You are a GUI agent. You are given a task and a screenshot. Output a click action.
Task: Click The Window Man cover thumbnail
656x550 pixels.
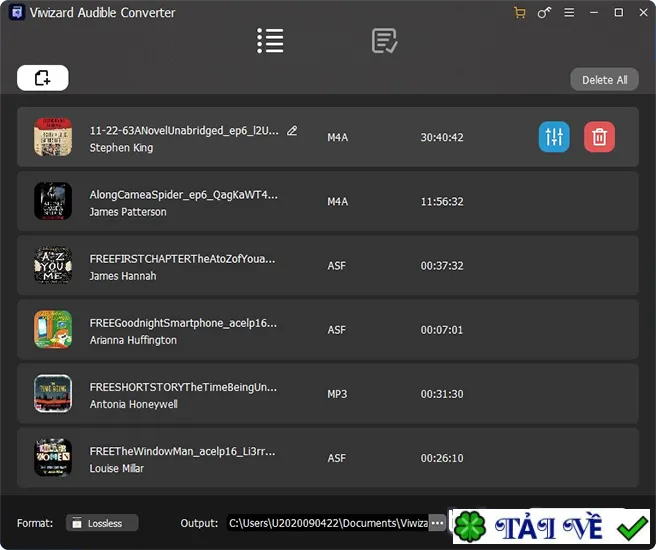tap(53, 458)
